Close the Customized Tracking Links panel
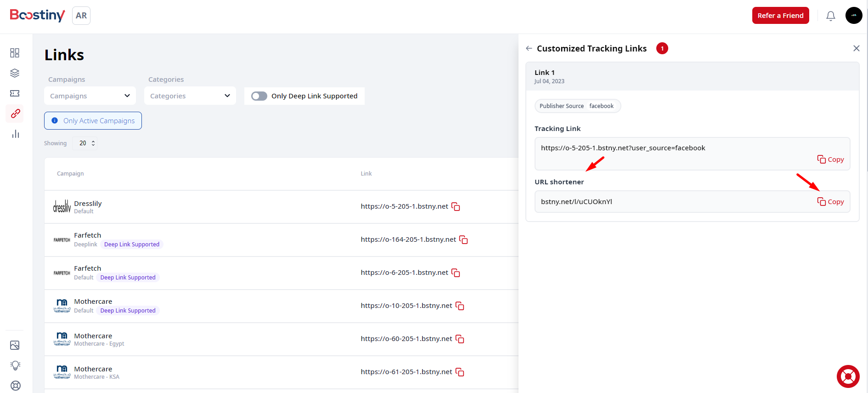This screenshot has width=868, height=393. click(x=856, y=48)
